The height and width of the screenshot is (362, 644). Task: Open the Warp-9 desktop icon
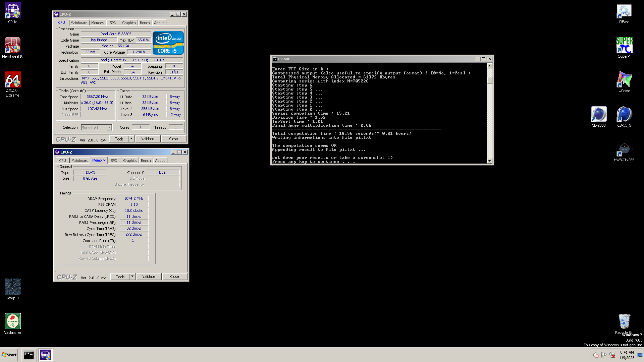pyautogui.click(x=12, y=289)
